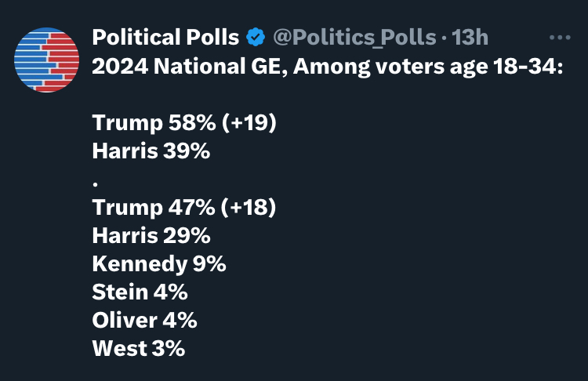Click the (+19) margin text

[249, 122]
